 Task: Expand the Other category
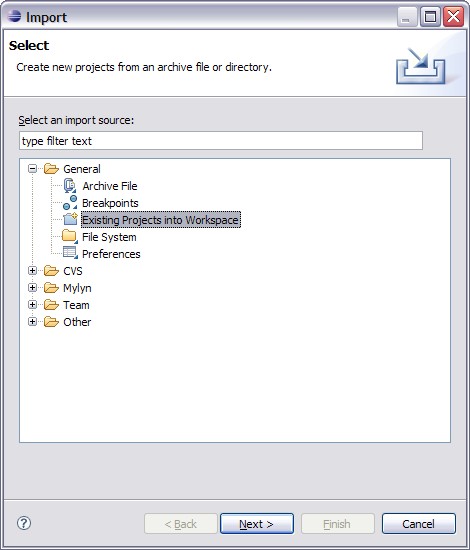[x=32, y=321]
